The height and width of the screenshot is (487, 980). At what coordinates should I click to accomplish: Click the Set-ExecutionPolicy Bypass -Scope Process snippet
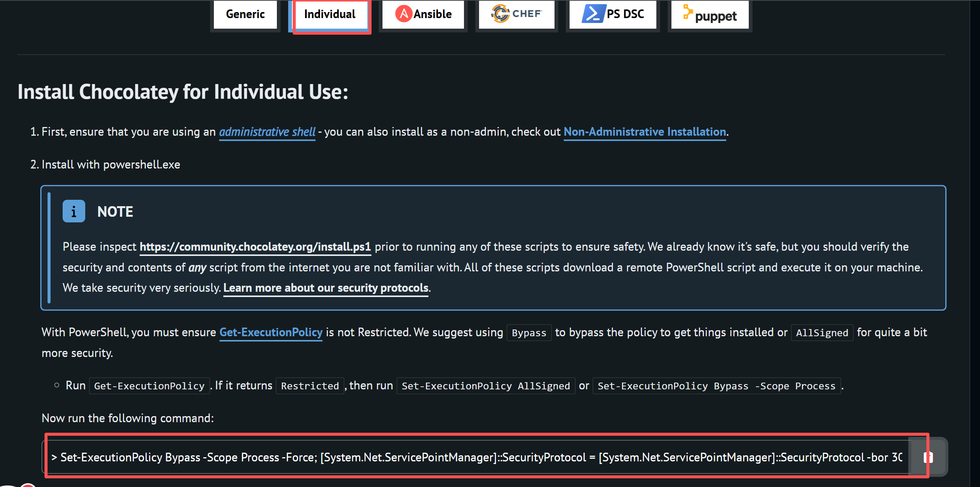(716, 386)
